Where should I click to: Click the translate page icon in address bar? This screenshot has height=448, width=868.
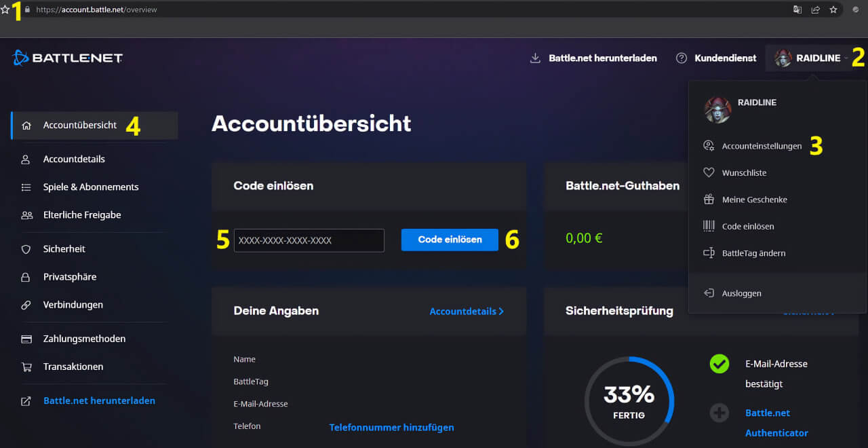tap(797, 10)
